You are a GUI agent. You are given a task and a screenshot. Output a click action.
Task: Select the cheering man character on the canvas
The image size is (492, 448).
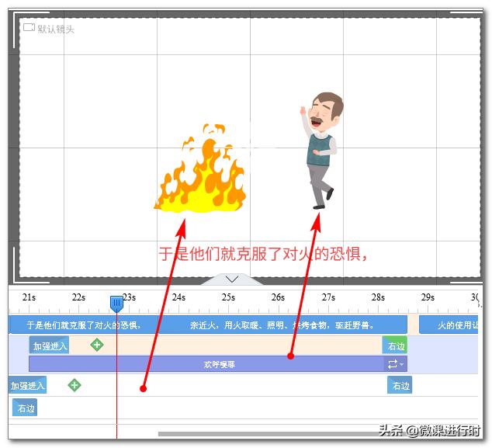(x=321, y=151)
